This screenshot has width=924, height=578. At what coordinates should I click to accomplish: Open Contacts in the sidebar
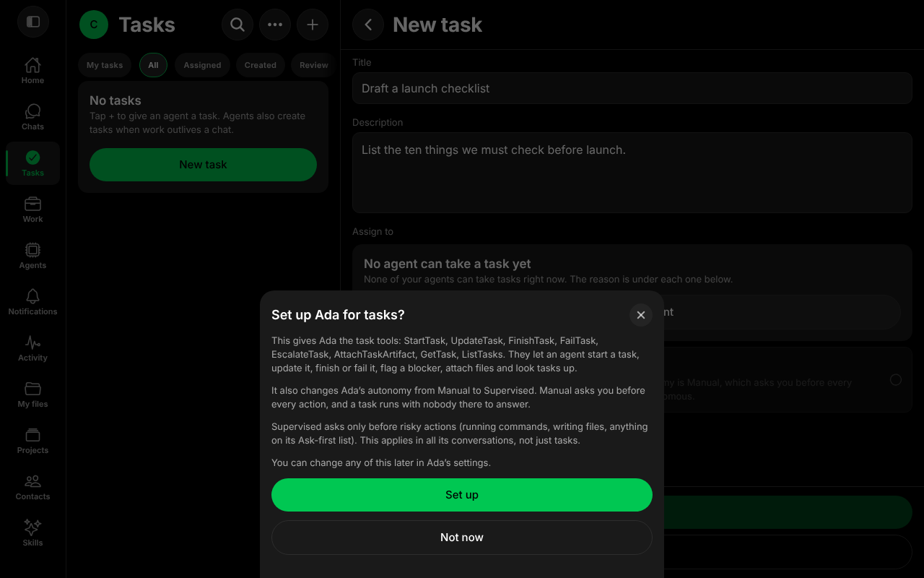click(x=32, y=487)
